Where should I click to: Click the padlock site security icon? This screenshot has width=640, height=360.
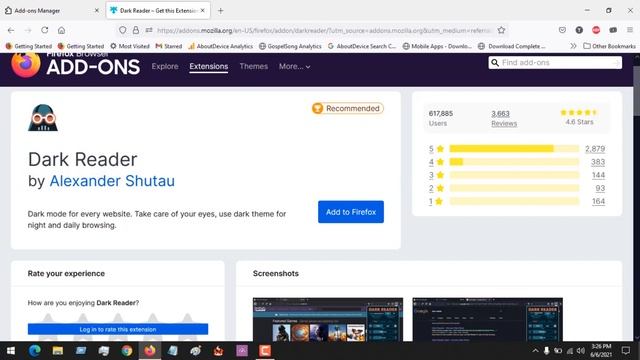point(136,30)
